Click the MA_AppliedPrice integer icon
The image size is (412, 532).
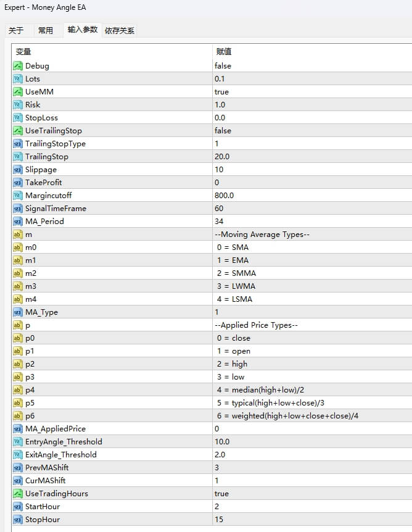tap(18, 428)
